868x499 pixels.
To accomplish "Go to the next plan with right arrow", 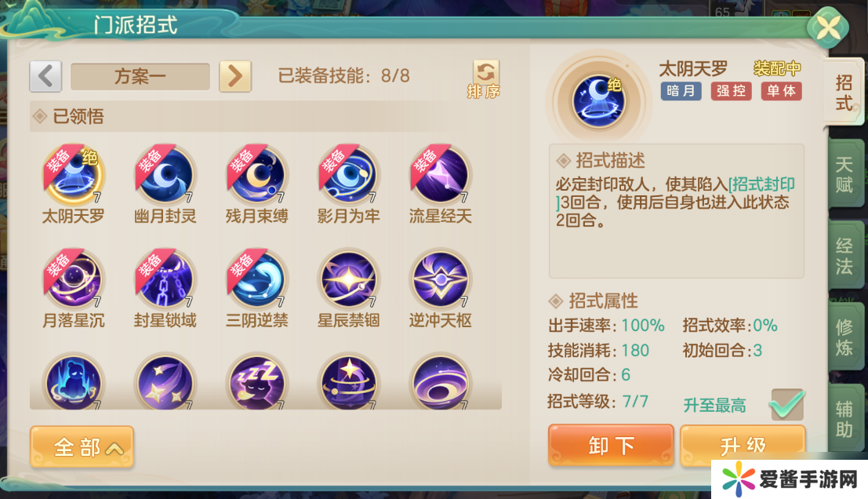I will click(x=235, y=76).
